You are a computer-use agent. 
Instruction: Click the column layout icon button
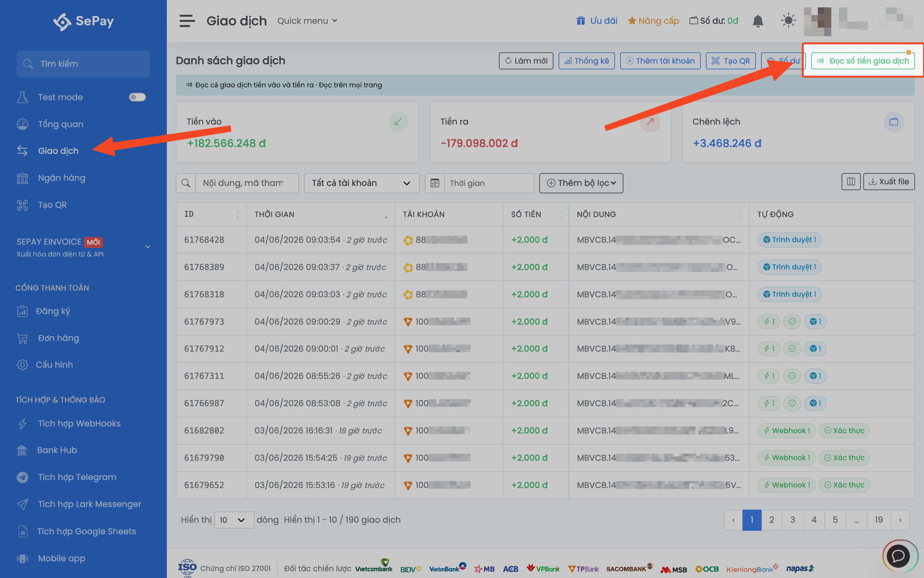pyautogui.click(x=851, y=181)
